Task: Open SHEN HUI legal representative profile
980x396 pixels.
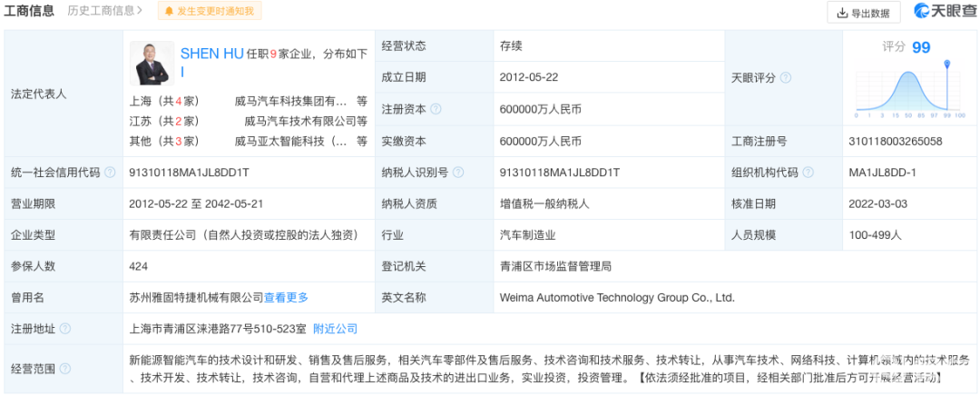Action: pos(211,54)
